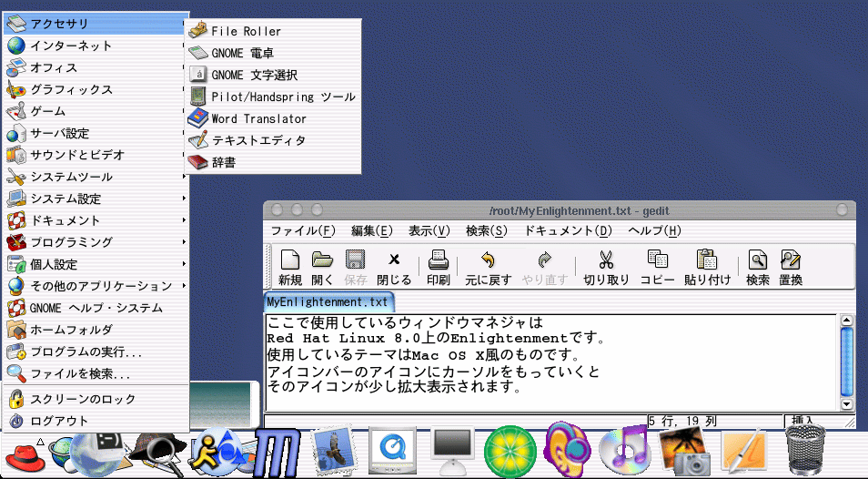Open gedit 表示(V) menu
The height and width of the screenshot is (479, 868).
point(429,231)
